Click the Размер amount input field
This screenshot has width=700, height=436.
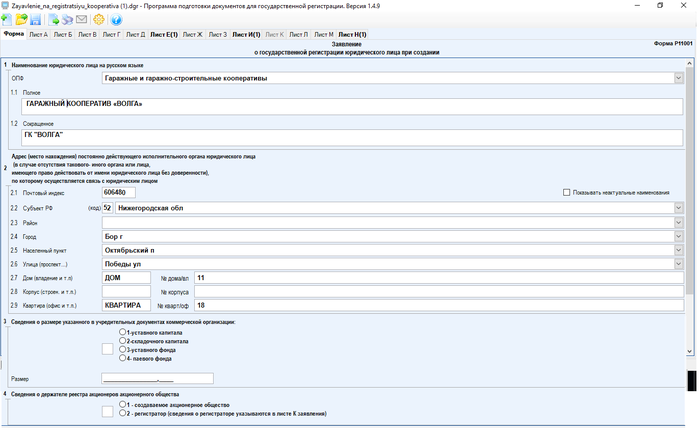tap(157, 379)
